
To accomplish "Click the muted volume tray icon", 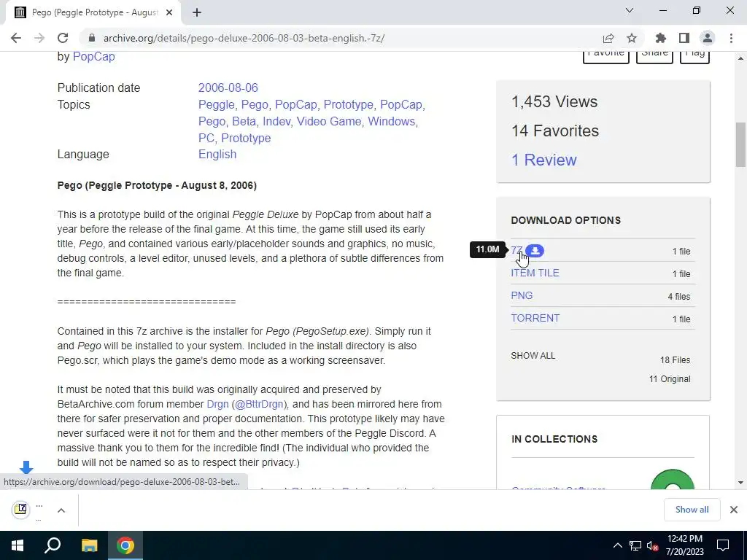I will [652, 545].
